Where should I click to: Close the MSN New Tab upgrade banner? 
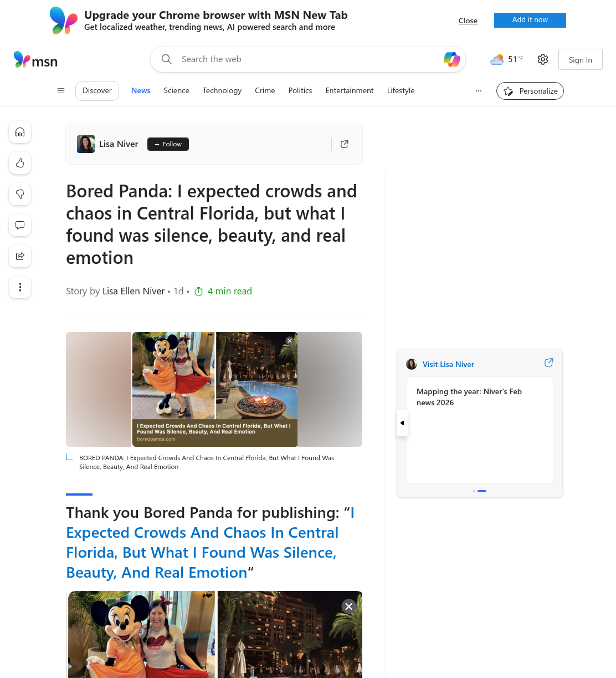coord(468,21)
